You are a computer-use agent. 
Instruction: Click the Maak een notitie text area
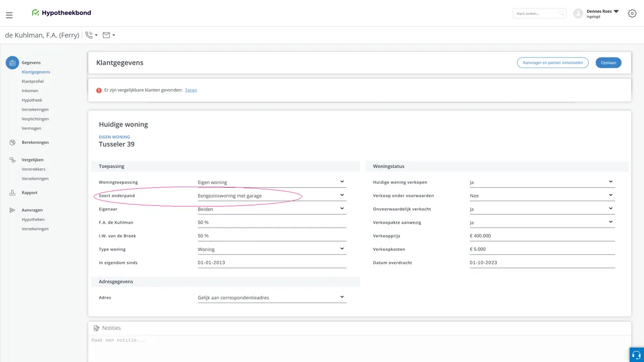point(360,349)
